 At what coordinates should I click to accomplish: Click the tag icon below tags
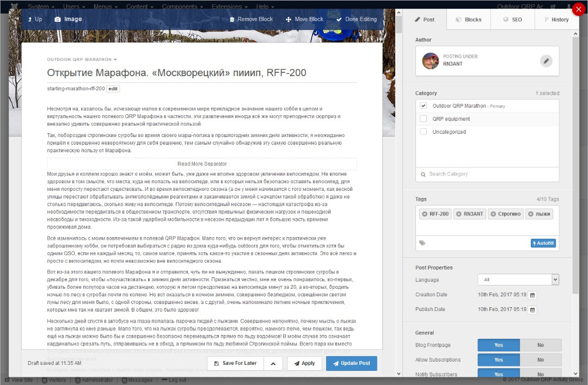coord(422,243)
